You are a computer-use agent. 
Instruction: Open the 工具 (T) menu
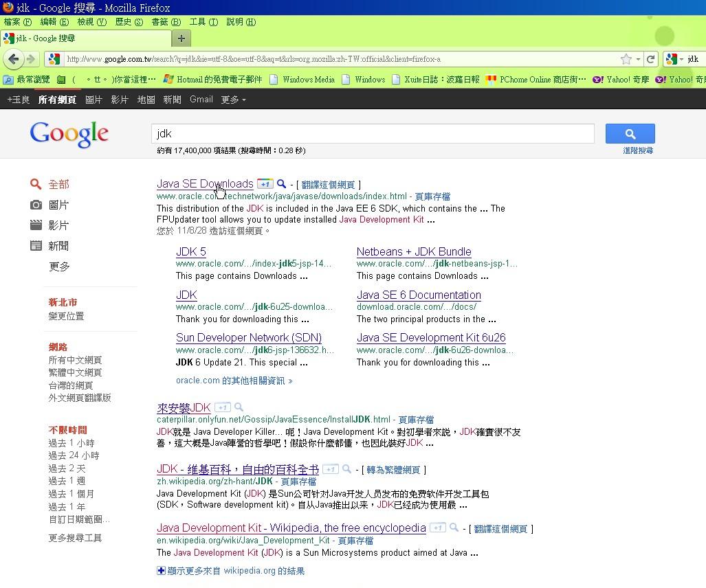pos(203,22)
